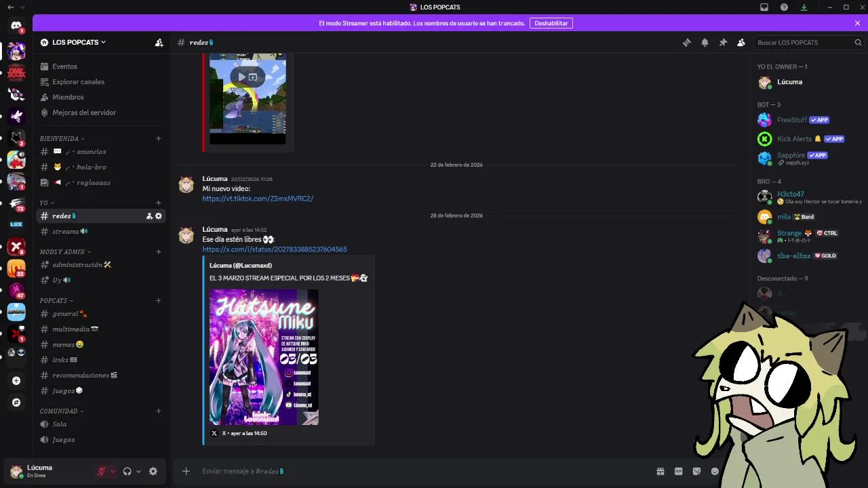This screenshot has width=868, height=488.
Task: Open Miembros in sidebar
Action: [102, 97]
